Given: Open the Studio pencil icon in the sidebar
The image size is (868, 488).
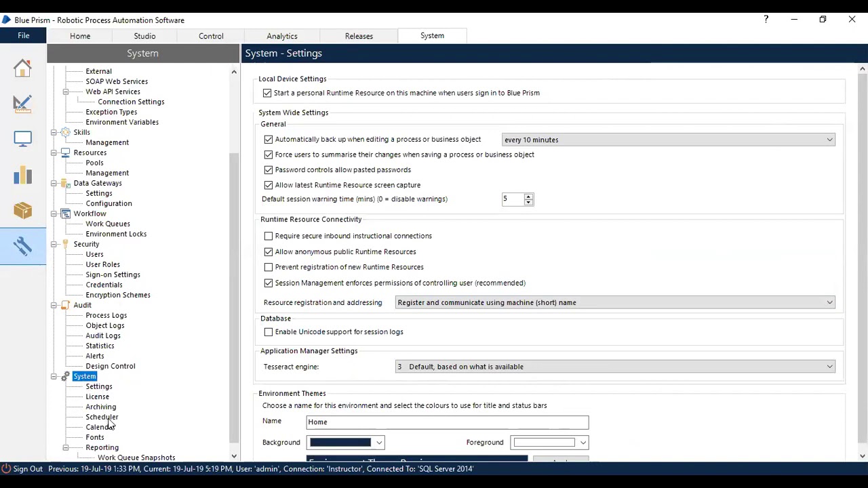Looking at the screenshot, I should (x=22, y=103).
